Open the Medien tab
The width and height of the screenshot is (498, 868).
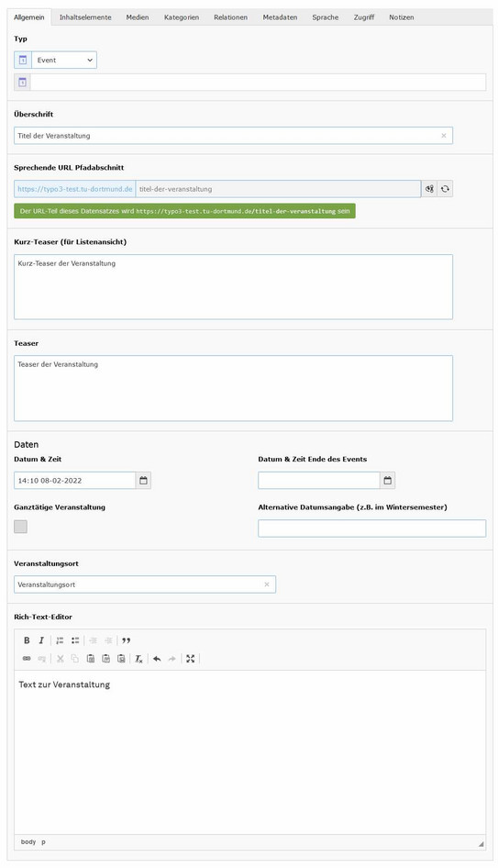[x=138, y=17]
